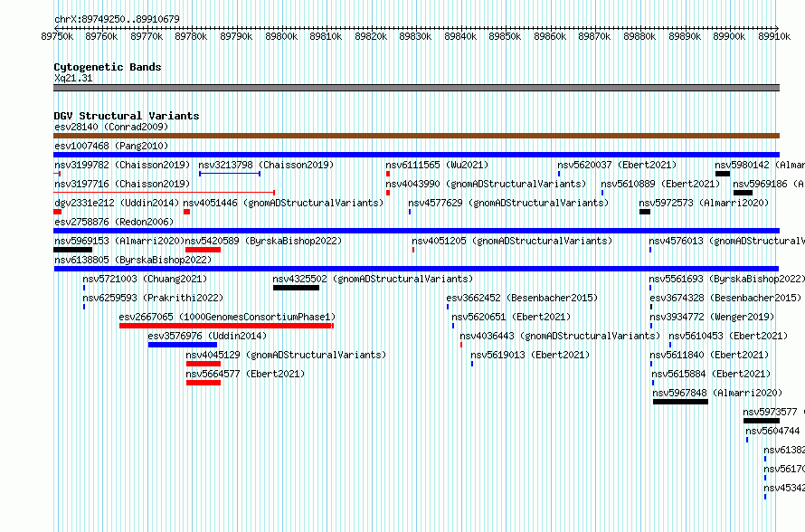The image size is (805, 532).
Task: Click the Cytogenetic Bands track title
Action: (x=108, y=67)
